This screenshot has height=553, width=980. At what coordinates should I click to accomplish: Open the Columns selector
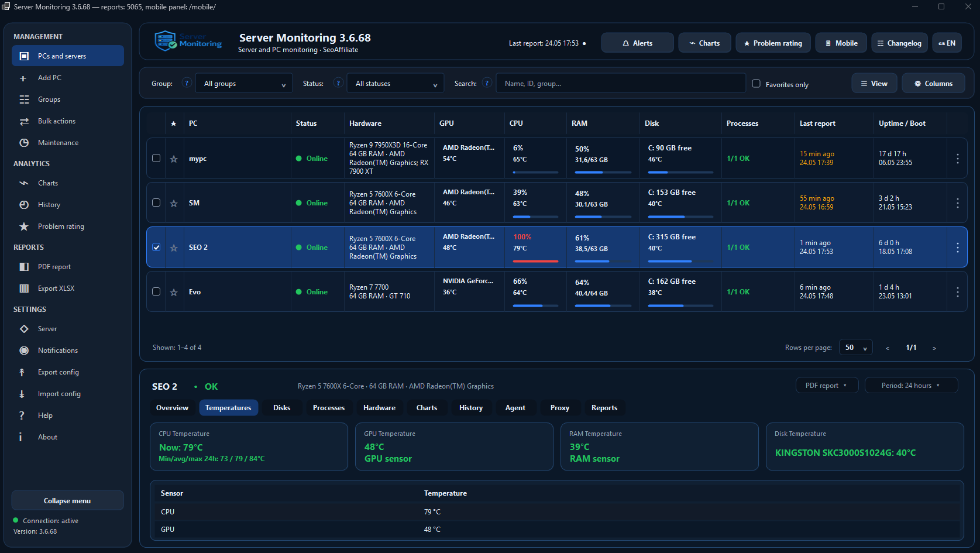(x=933, y=84)
